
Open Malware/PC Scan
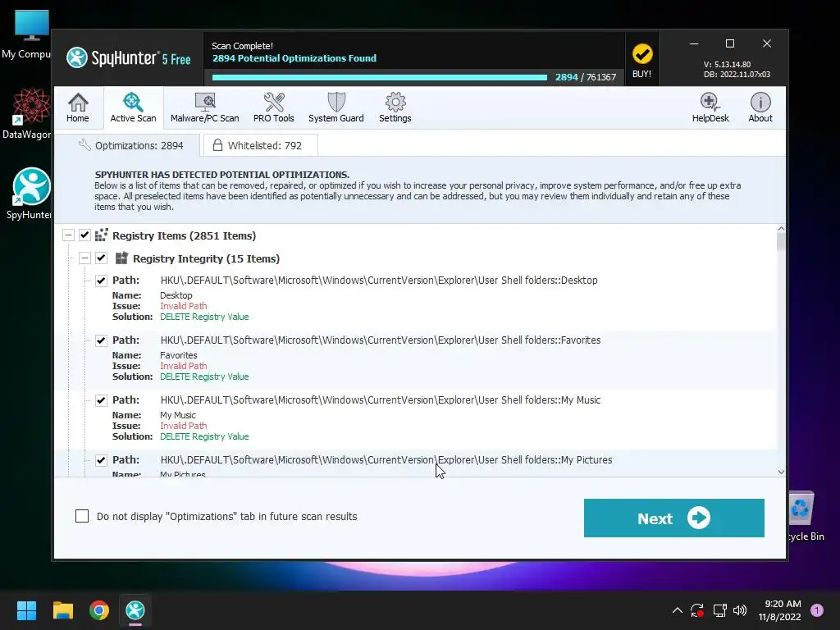(x=204, y=107)
